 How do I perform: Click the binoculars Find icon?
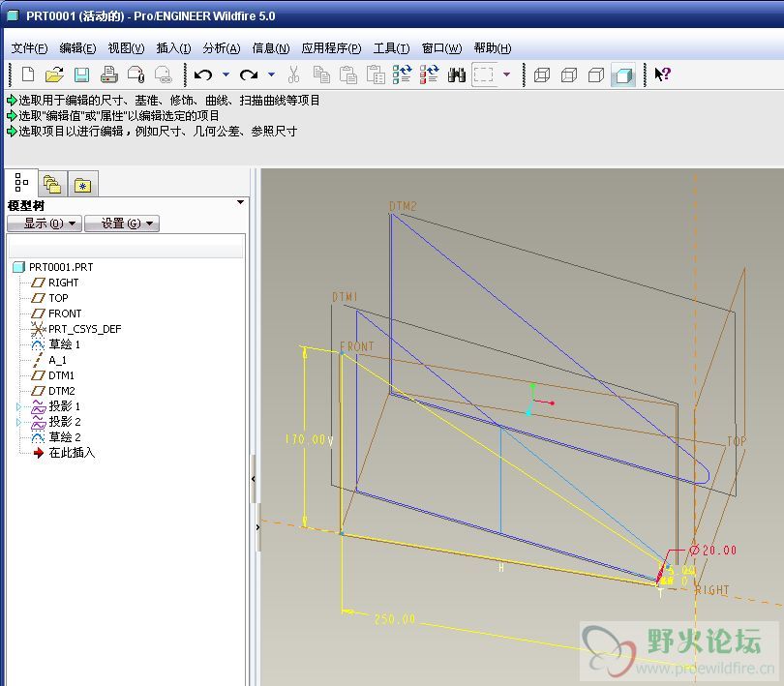point(457,75)
